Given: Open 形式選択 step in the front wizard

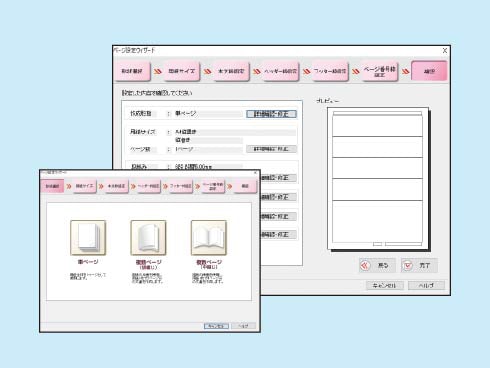Looking at the screenshot, I should [x=52, y=186].
